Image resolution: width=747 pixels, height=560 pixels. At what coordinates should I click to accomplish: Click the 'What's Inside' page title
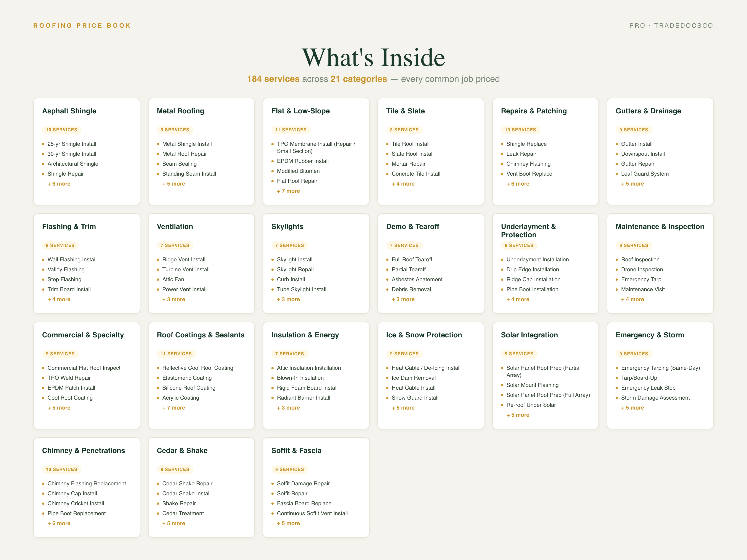click(x=373, y=58)
